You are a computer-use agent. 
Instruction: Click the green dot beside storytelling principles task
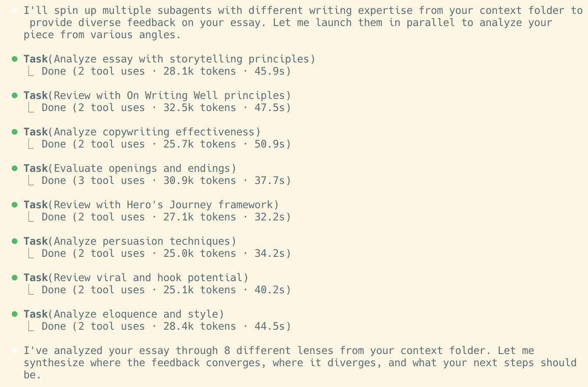click(x=15, y=59)
